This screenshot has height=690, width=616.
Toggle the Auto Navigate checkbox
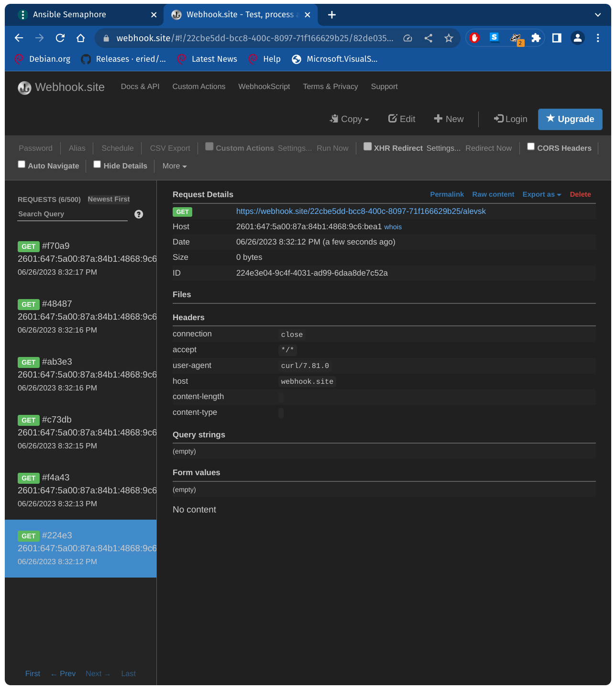[22, 165]
